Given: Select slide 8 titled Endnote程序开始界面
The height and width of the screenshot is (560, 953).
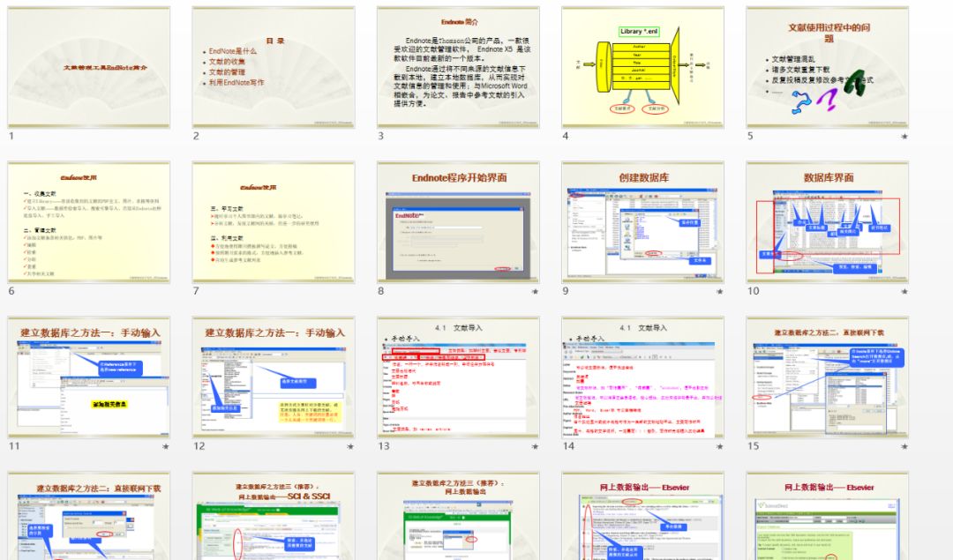Looking at the screenshot, I should pyautogui.click(x=458, y=221).
